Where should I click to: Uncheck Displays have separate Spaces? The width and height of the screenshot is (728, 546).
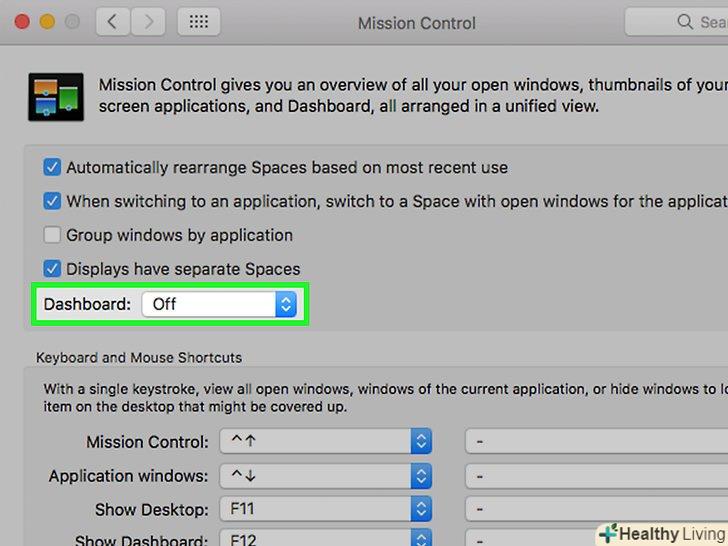[x=52, y=269]
